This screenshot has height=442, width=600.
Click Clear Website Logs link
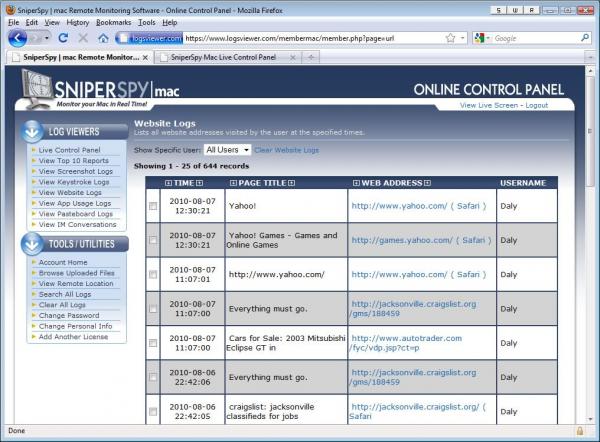click(286, 150)
